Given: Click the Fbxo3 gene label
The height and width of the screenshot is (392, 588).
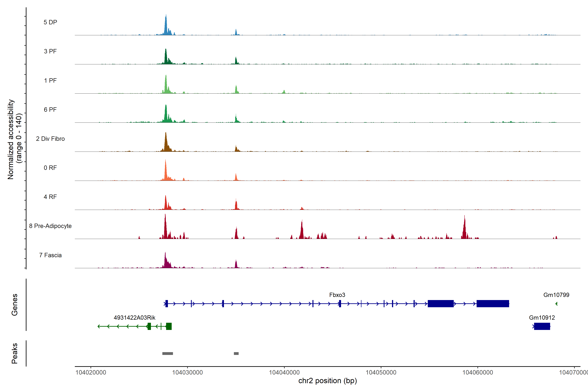Looking at the screenshot, I should (x=337, y=295).
